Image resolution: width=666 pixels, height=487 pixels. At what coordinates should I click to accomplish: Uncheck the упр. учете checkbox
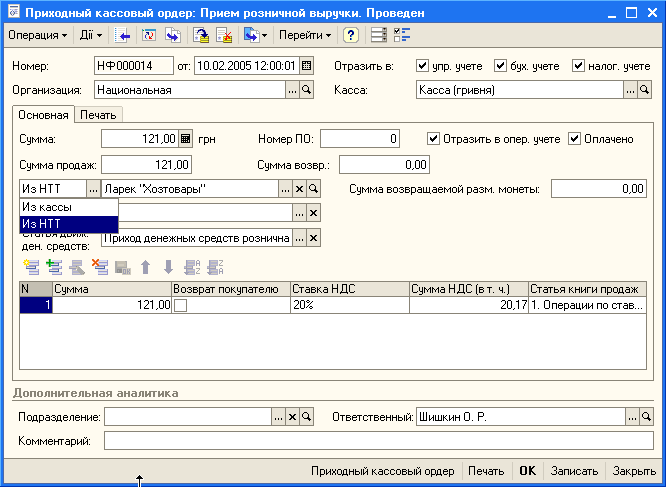point(422,66)
